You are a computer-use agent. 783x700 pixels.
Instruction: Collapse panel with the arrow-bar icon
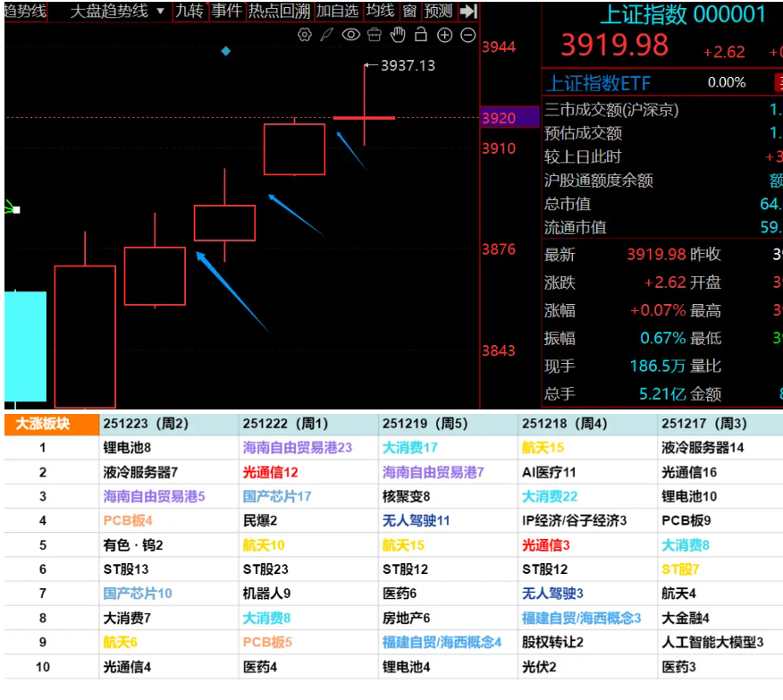point(469,11)
